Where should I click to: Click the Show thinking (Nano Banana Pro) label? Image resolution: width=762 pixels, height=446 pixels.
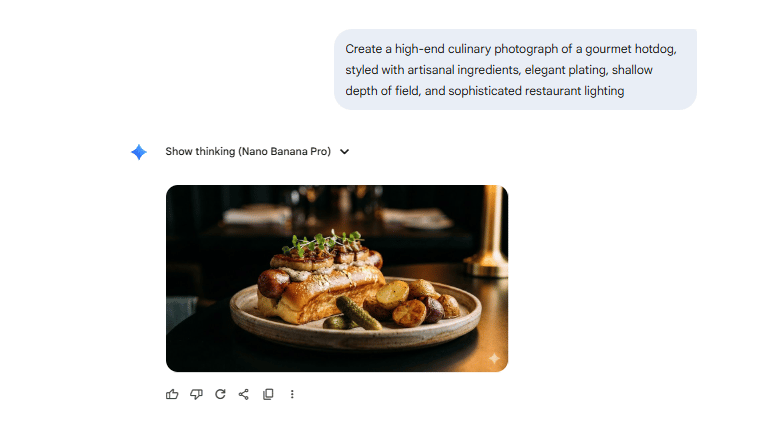(x=248, y=152)
